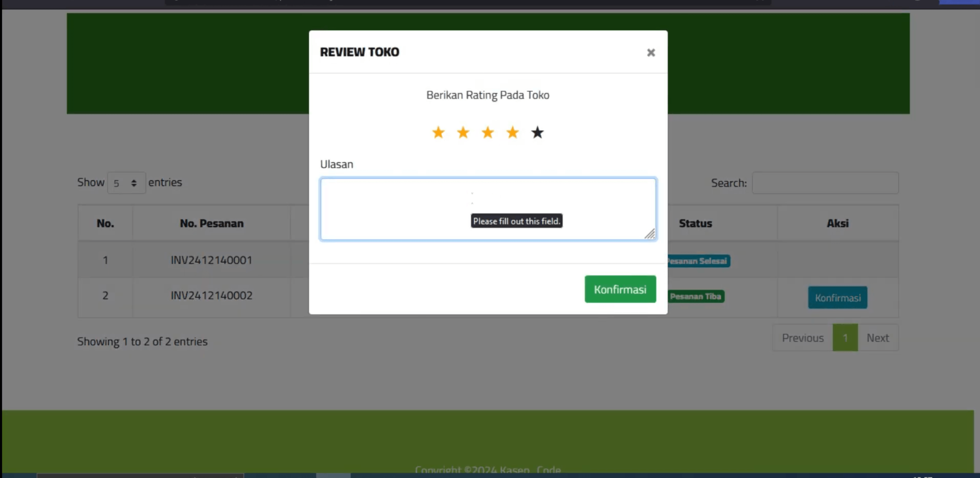This screenshot has height=478, width=980.
Task: Select the first rating star
Action: pos(438,132)
